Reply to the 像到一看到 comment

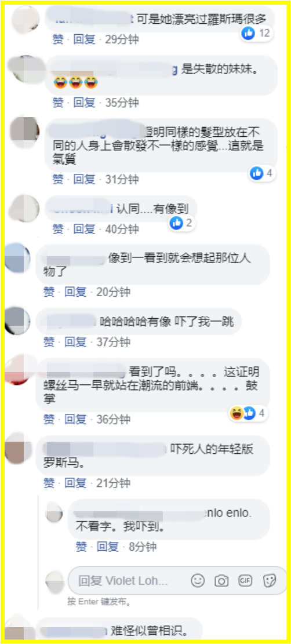[x=75, y=292]
